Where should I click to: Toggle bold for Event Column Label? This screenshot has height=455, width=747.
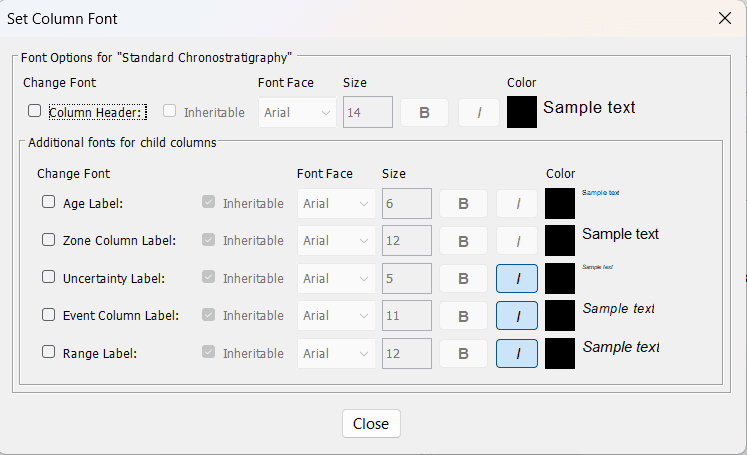pyautogui.click(x=463, y=316)
